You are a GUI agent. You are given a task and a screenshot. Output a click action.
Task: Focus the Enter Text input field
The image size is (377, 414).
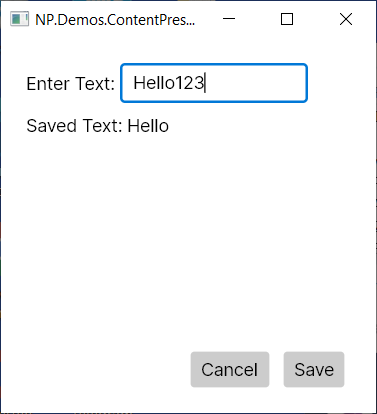click(x=214, y=83)
